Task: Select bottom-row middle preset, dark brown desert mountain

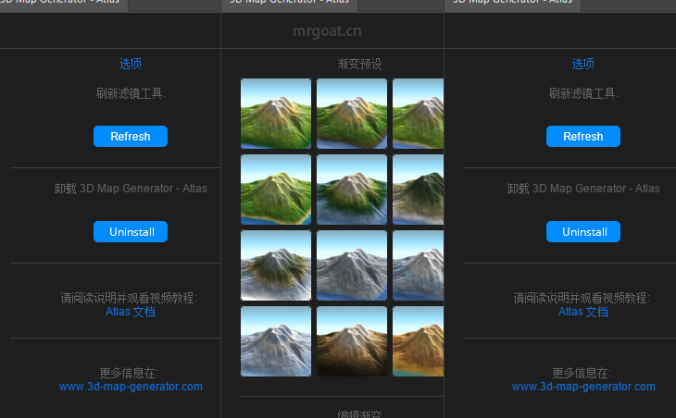Action: pyautogui.click(x=352, y=341)
